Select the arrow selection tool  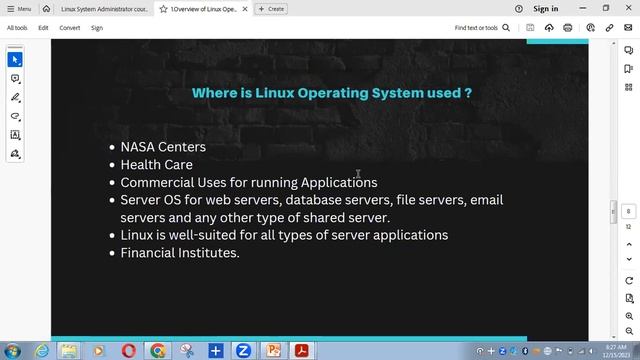15,60
